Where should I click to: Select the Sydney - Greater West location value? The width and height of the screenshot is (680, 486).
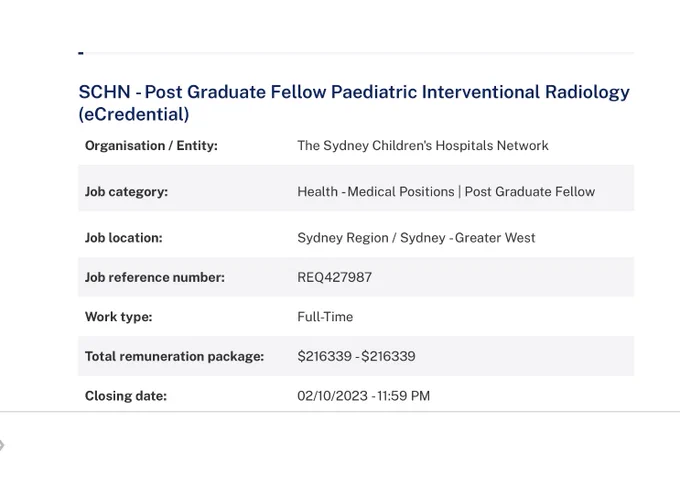(468, 238)
